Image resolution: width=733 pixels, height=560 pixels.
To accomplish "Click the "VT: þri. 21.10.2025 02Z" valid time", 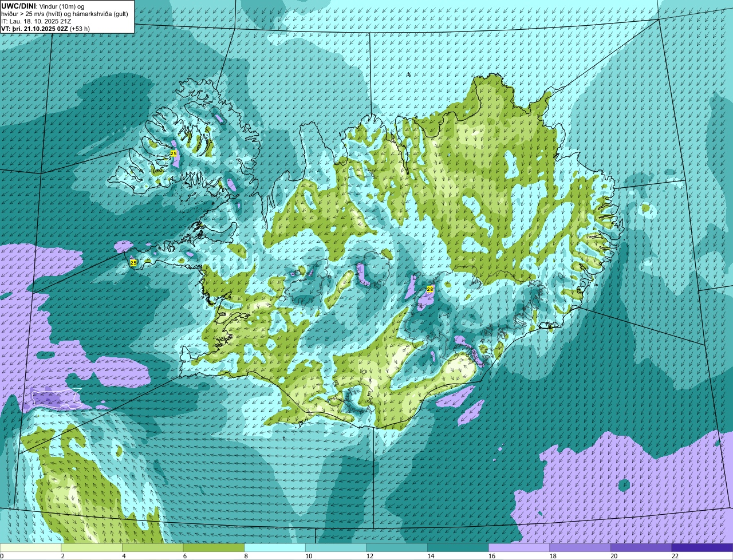I will click(34, 29).
